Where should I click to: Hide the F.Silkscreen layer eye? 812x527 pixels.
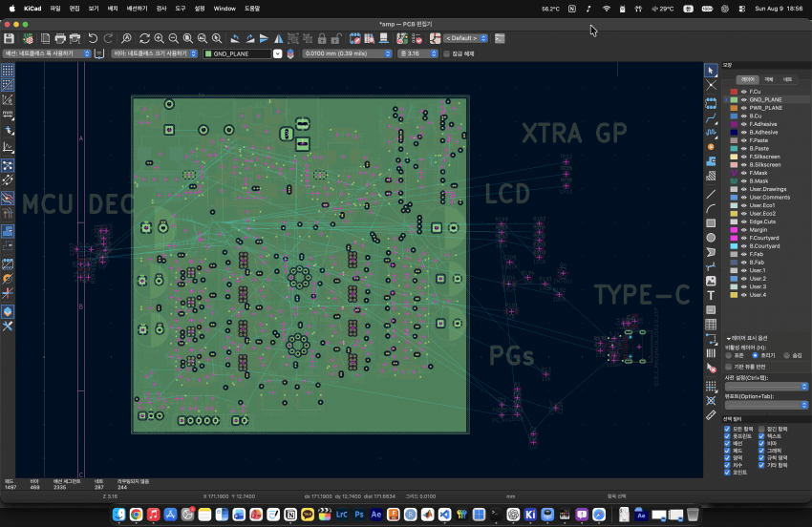click(743, 157)
